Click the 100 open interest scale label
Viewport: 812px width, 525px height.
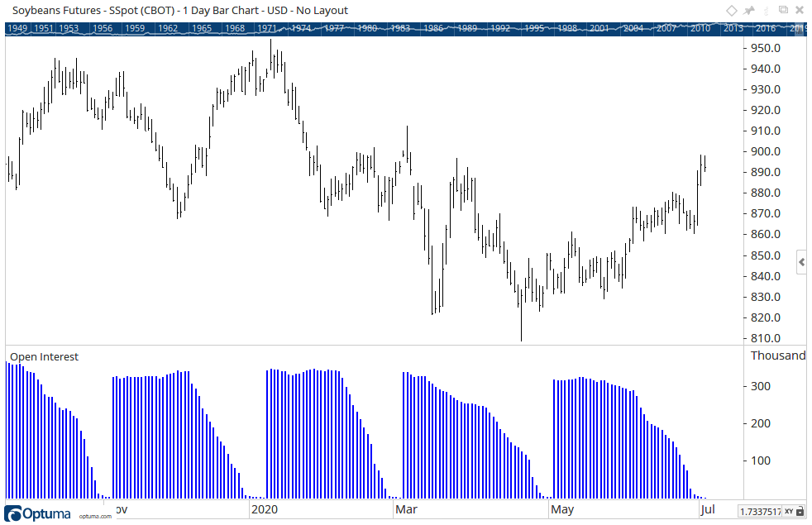761,461
